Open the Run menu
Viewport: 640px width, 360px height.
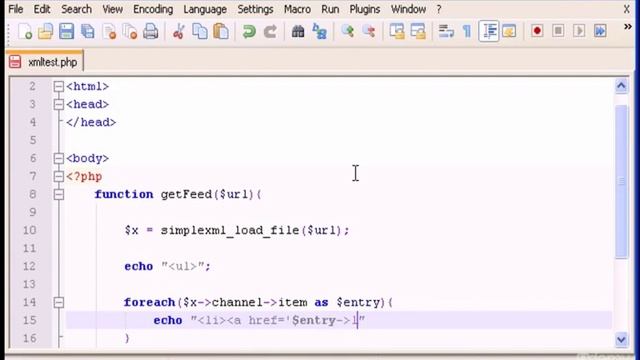coord(330,9)
